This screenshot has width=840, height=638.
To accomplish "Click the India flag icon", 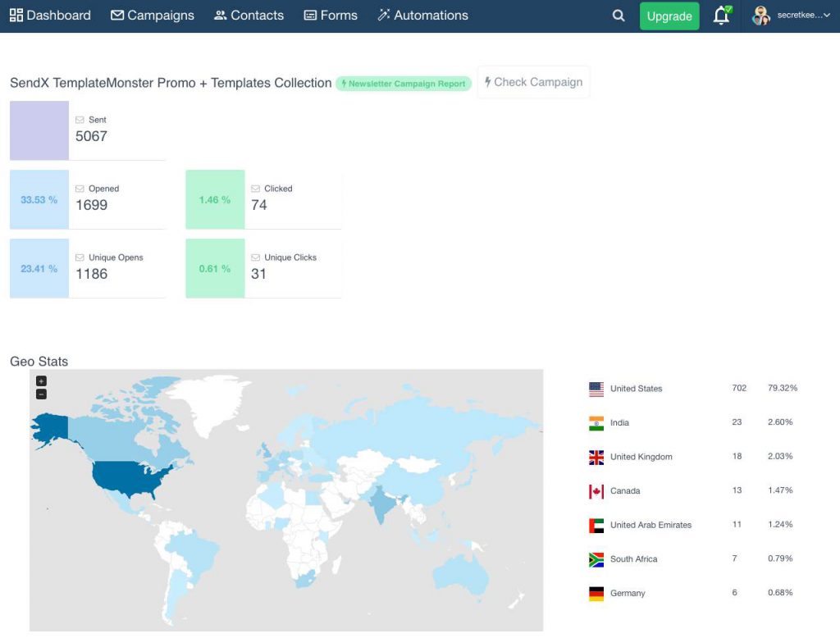I will click(x=596, y=423).
